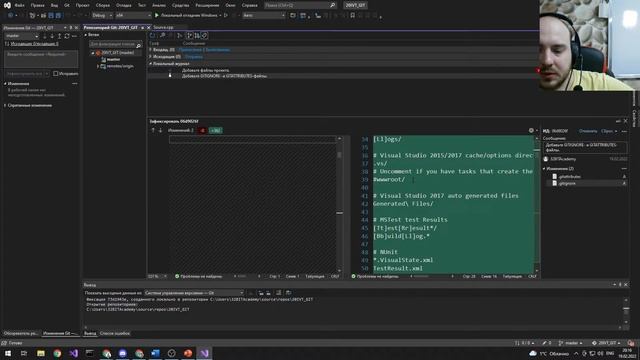The width and height of the screenshot is (640, 360).
Task: Click ellipsis next to Changes section header
Action: (75, 84)
